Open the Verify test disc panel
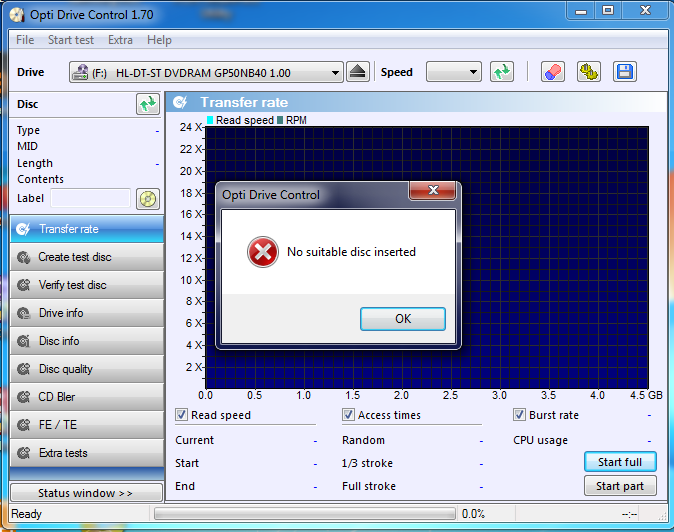This screenshot has height=532, width=674. point(86,285)
